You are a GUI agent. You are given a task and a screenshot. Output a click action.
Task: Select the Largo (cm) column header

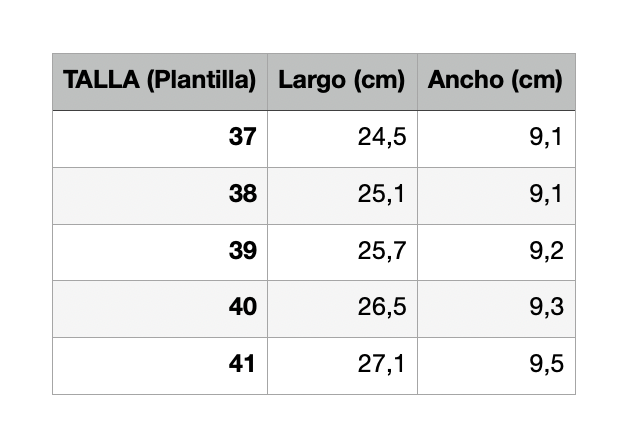tap(342, 81)
